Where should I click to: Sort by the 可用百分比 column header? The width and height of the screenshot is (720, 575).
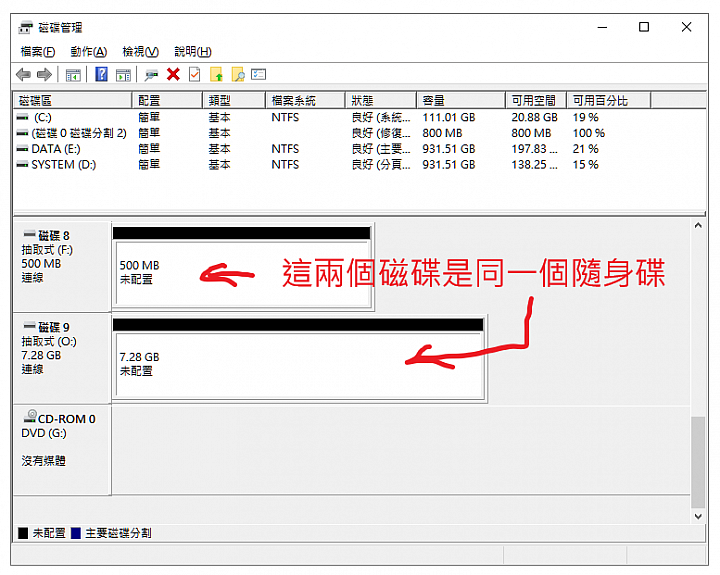608,100
